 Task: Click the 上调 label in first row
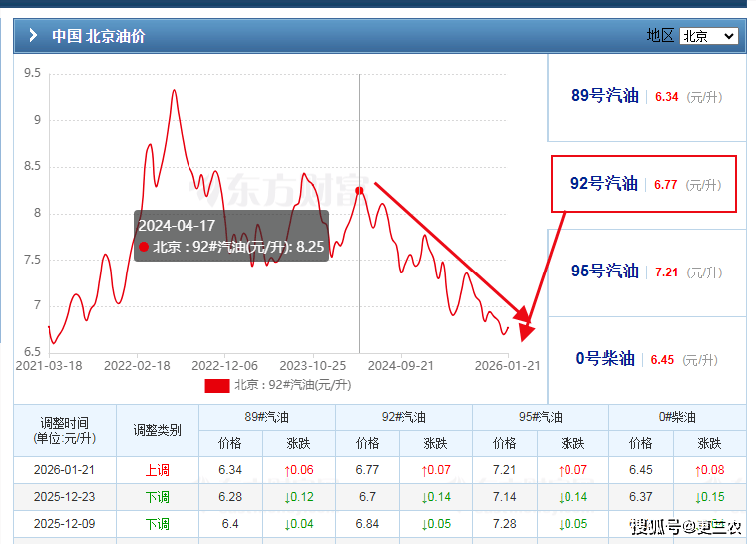pos(158,470)
